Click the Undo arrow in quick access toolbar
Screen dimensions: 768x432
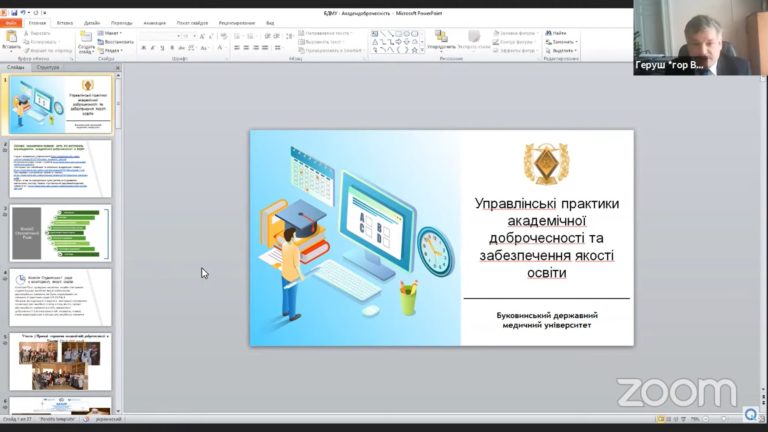(23, 12)
